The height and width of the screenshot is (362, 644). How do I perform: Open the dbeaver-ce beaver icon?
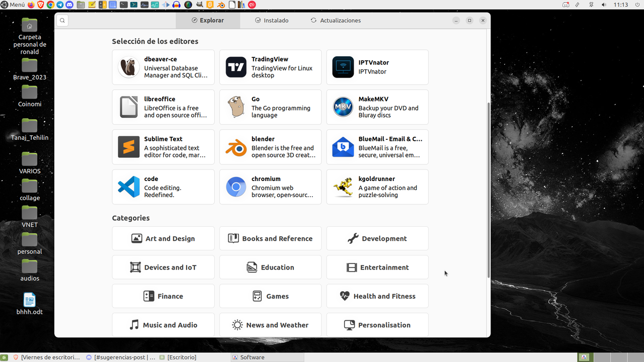tap(129, 67)
